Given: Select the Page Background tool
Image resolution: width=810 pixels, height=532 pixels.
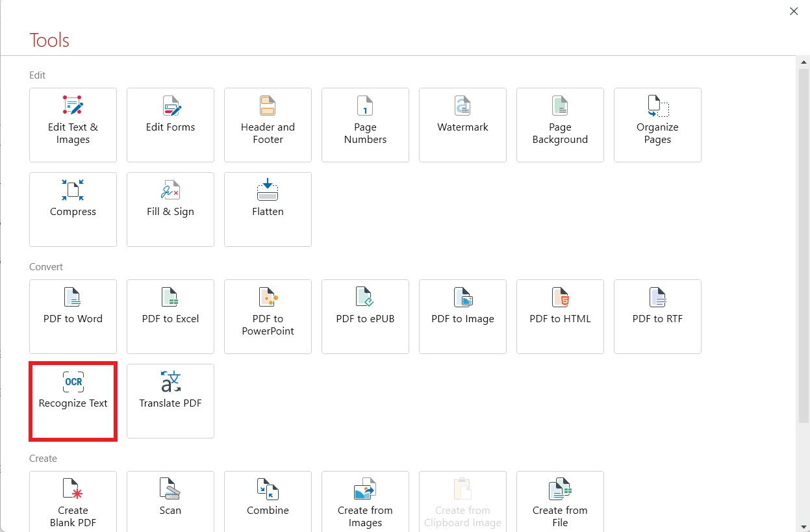Looking at the screenshot, I should point(560,125).
